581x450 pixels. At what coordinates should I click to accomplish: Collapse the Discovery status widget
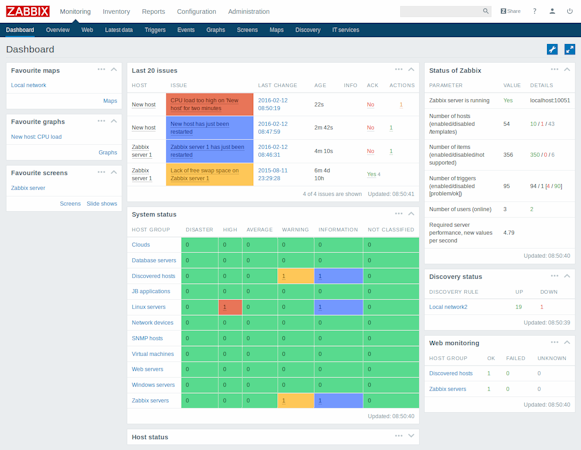(567, 276)
